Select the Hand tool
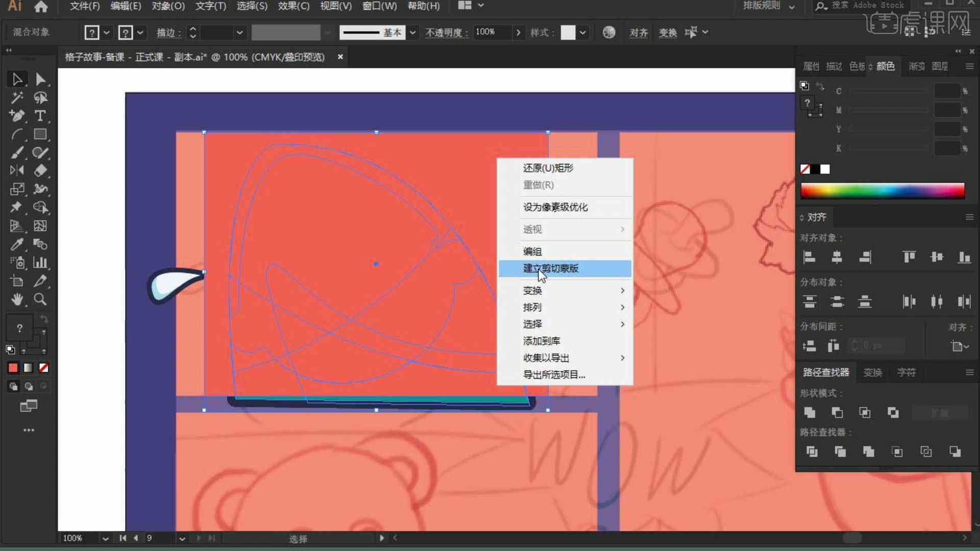Screen dimensions: 980x551 16,299
